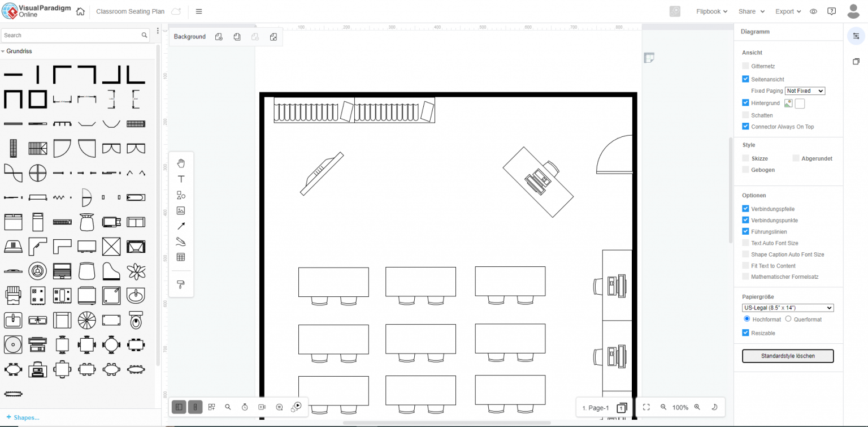Insert a table using table icon
Image resolution: width=868 pixels, height=427 pixels.
point(181,257)
